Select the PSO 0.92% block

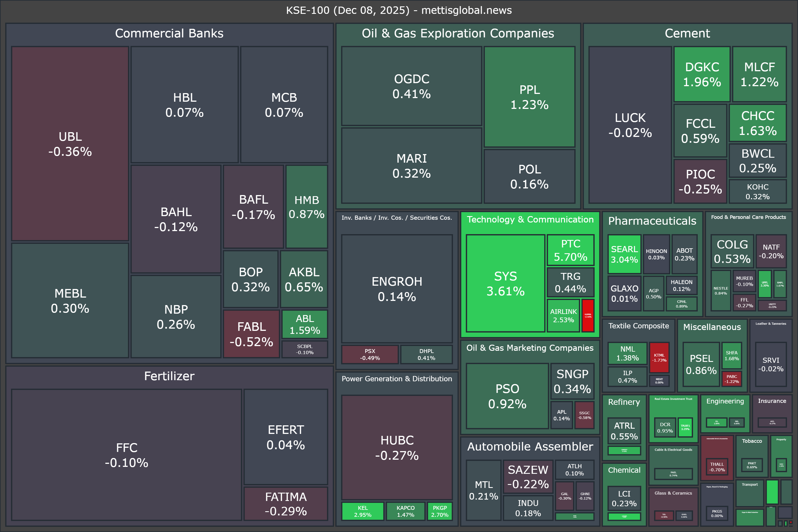[x=507, y=396]
